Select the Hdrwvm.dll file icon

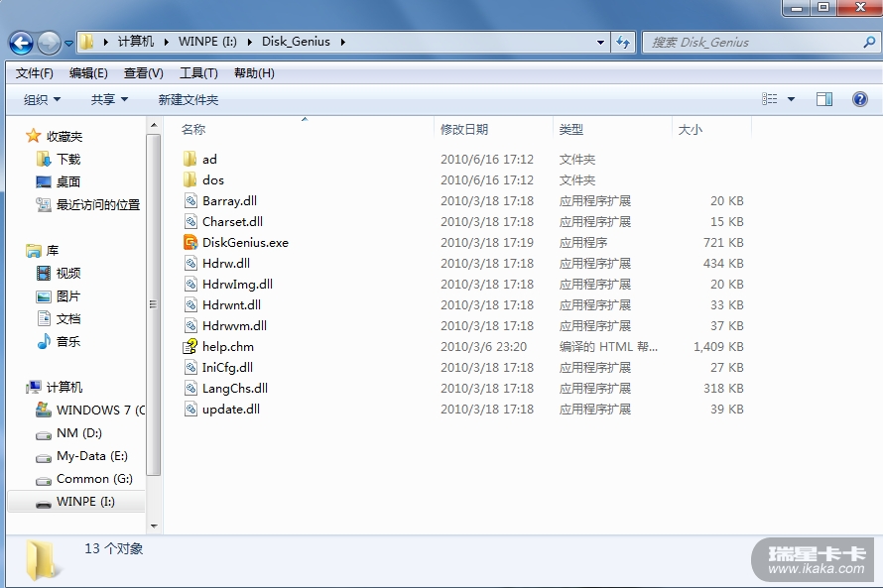(x=190, y=326)
